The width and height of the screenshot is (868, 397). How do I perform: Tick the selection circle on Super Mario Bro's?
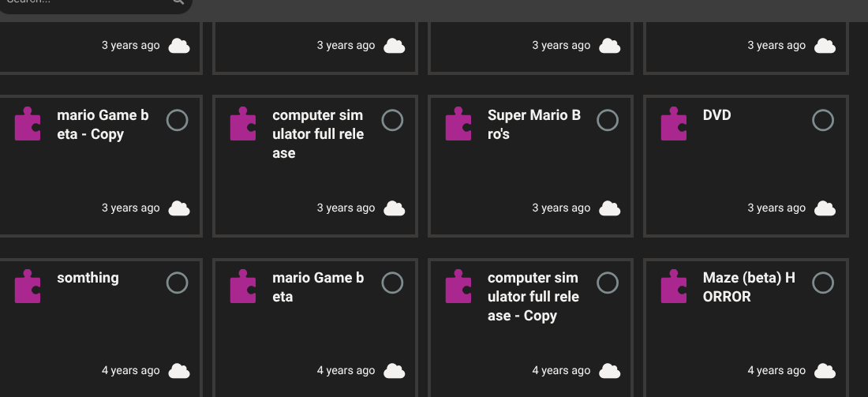click(x=608, y=120)
